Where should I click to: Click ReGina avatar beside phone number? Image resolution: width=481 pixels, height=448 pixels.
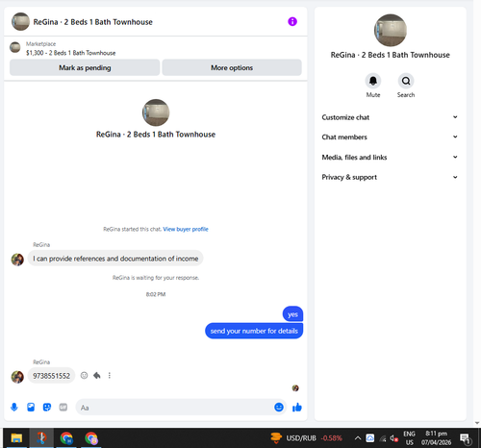pyautogui.click(x=17, y=377)
